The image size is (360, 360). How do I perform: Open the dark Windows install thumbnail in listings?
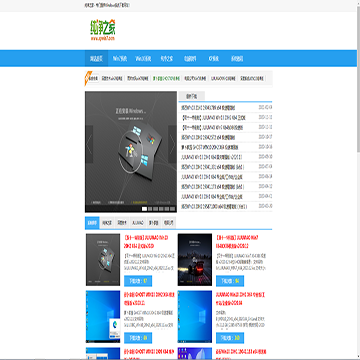point(103,260)
